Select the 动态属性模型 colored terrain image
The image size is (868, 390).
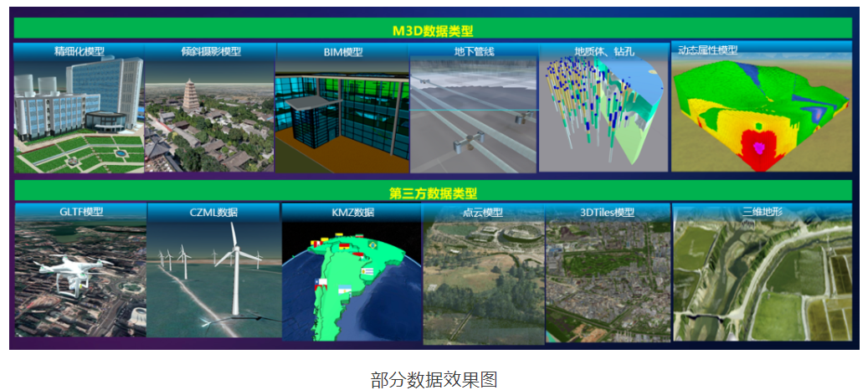point(761,113)
